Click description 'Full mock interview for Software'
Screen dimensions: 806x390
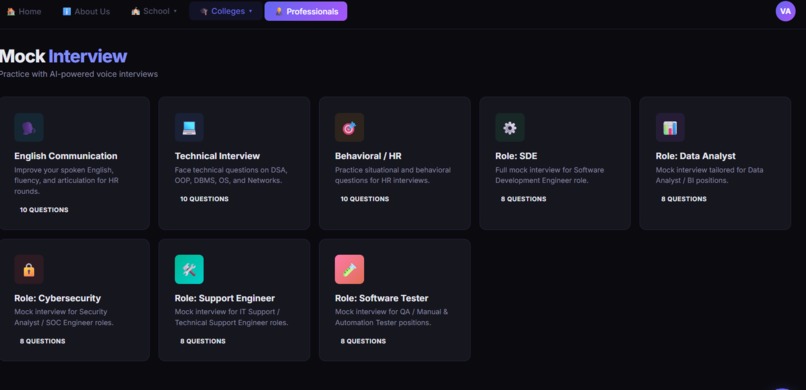pos(549,175)
